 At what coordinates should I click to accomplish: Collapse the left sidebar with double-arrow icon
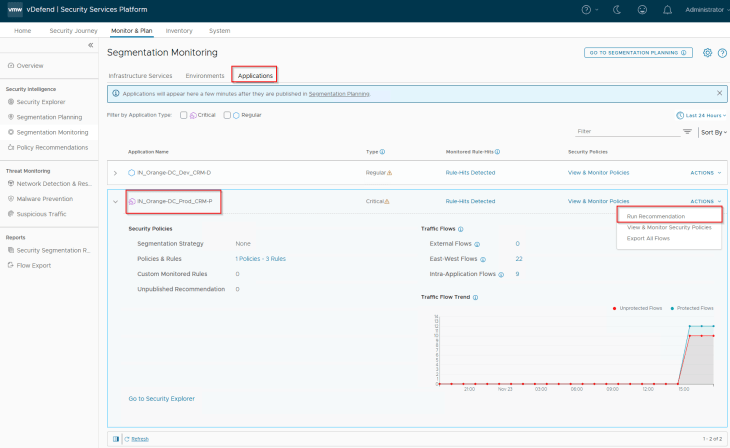(91, 45)
